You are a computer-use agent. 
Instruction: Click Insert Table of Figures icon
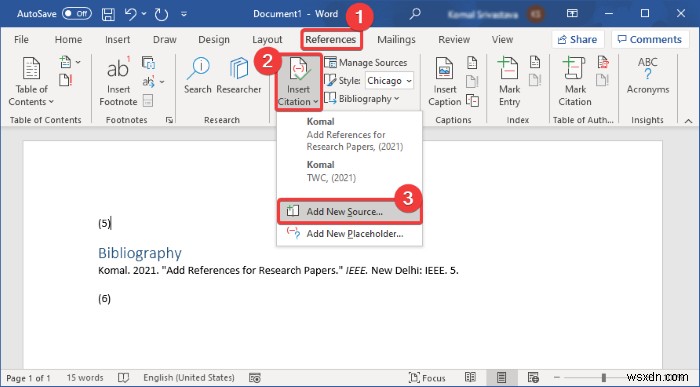coord(472,62)
